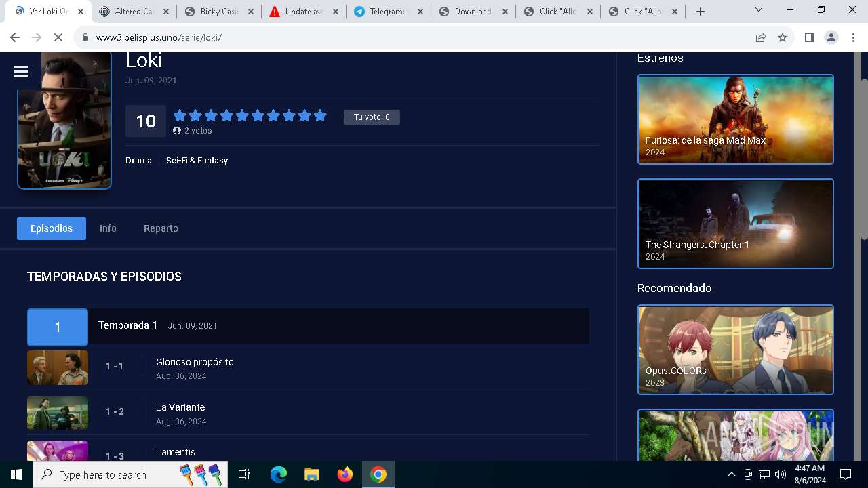
Task: Close the Altered Carbon tab
Action: click(x=166, y=12)
